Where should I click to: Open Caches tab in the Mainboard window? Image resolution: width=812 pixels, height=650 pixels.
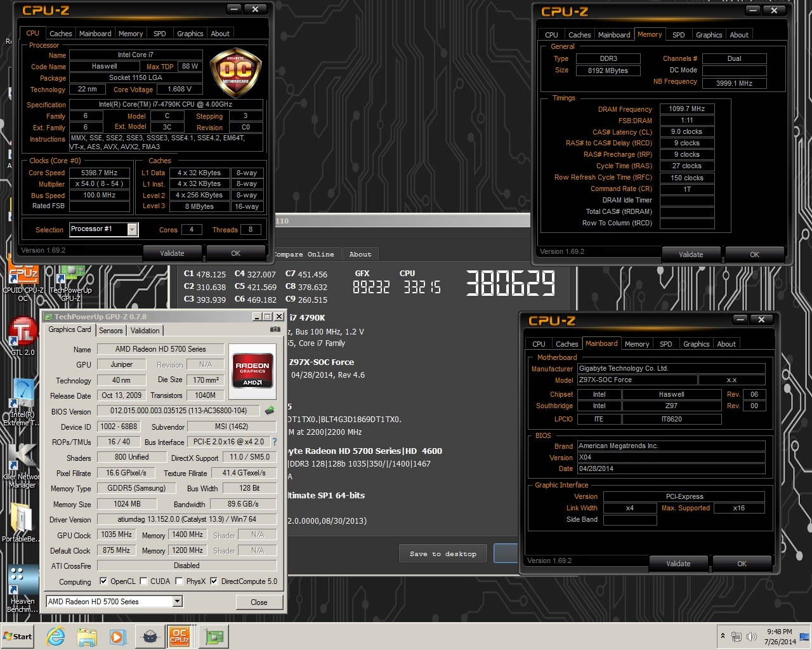[566, 344]
